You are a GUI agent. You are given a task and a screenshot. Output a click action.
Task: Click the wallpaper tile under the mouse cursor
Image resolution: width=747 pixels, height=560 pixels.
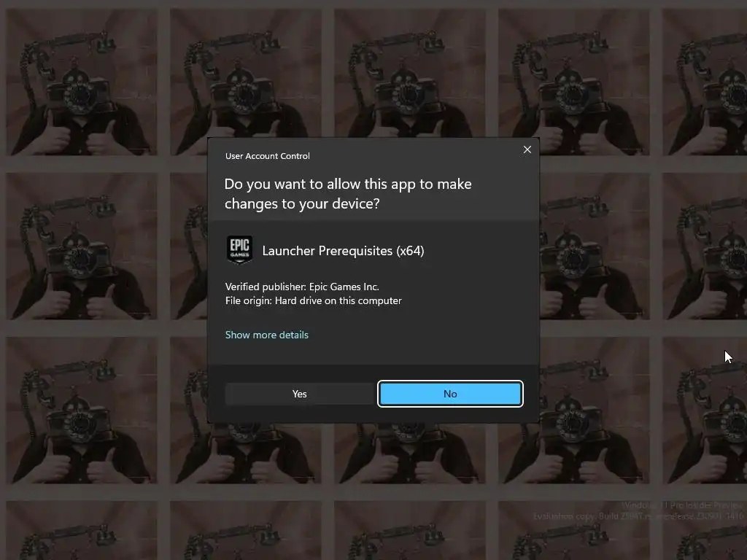pyautogui.click(x=705, y=410)
